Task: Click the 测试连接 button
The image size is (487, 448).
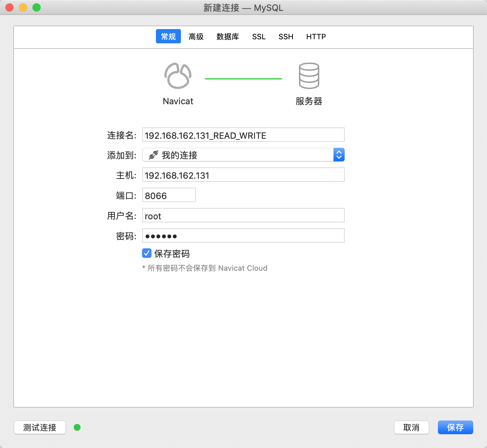Action: point(40,427)
